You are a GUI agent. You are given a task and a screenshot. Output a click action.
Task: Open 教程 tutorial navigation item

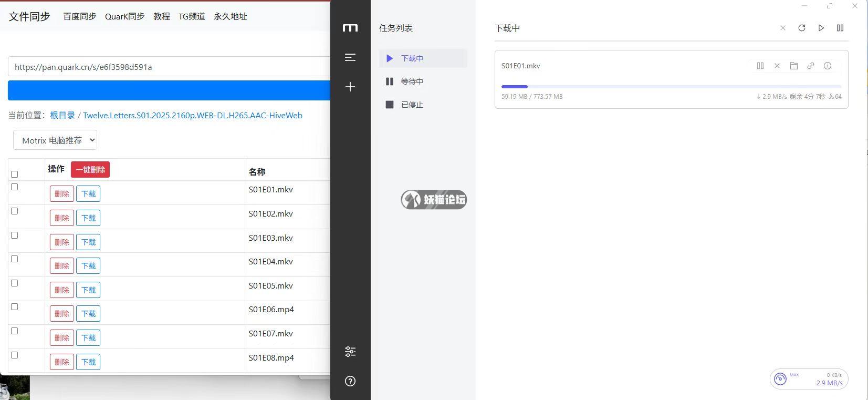(162, 16)
